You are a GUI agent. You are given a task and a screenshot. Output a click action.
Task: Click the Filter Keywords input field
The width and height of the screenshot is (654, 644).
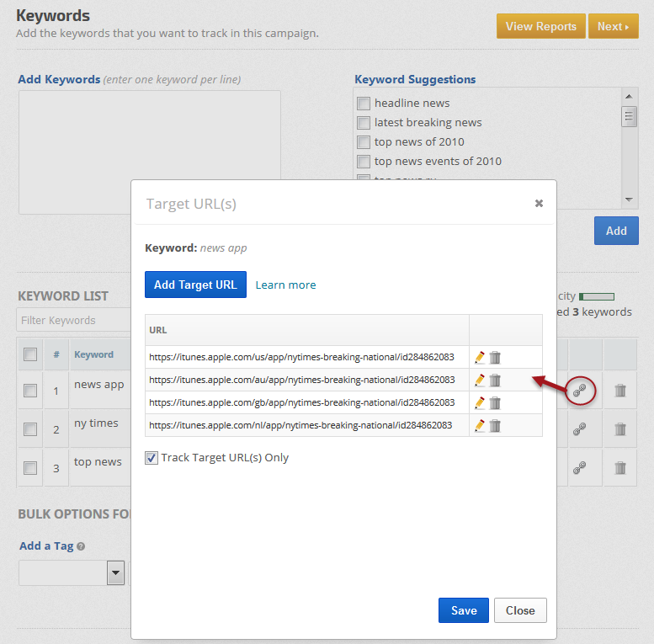coord(72,320)
